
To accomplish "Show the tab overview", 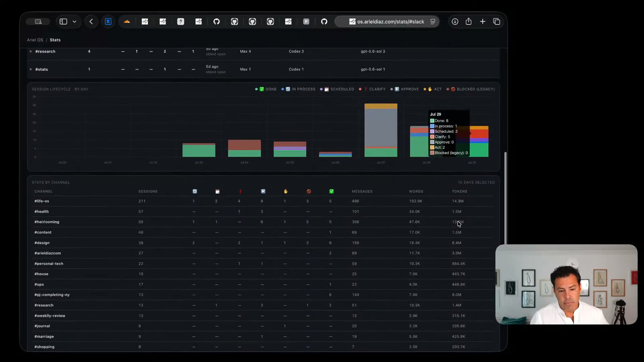I will click(497, 22).
